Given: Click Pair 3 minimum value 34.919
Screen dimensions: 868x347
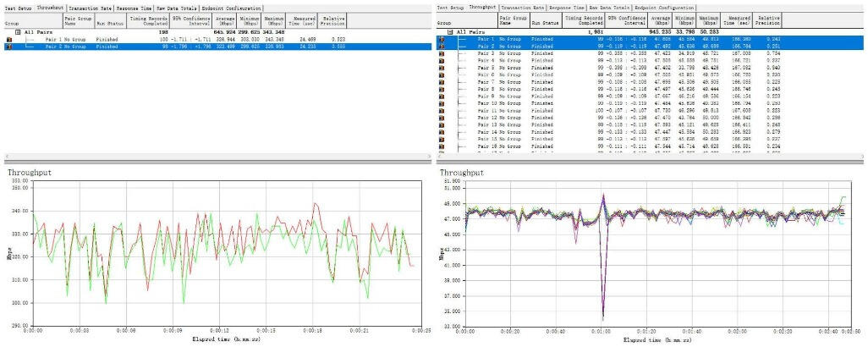Looking at the screenshot, I should [687, 53].
